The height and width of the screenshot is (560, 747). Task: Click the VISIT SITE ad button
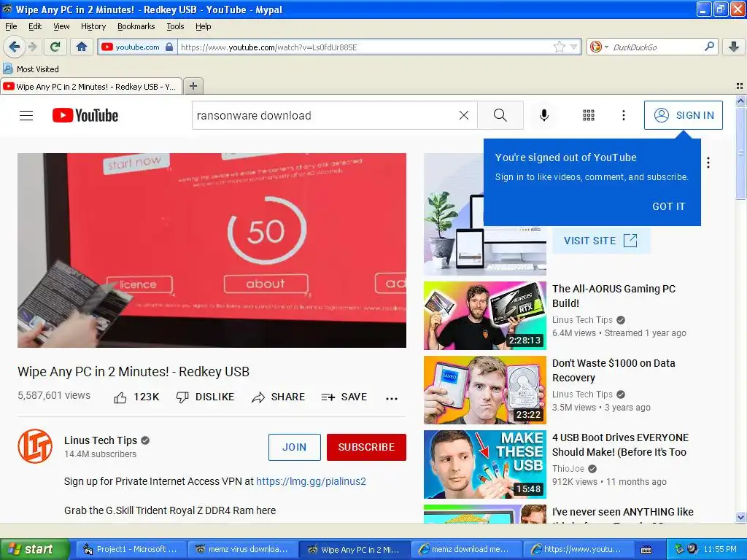click(600, 241)
